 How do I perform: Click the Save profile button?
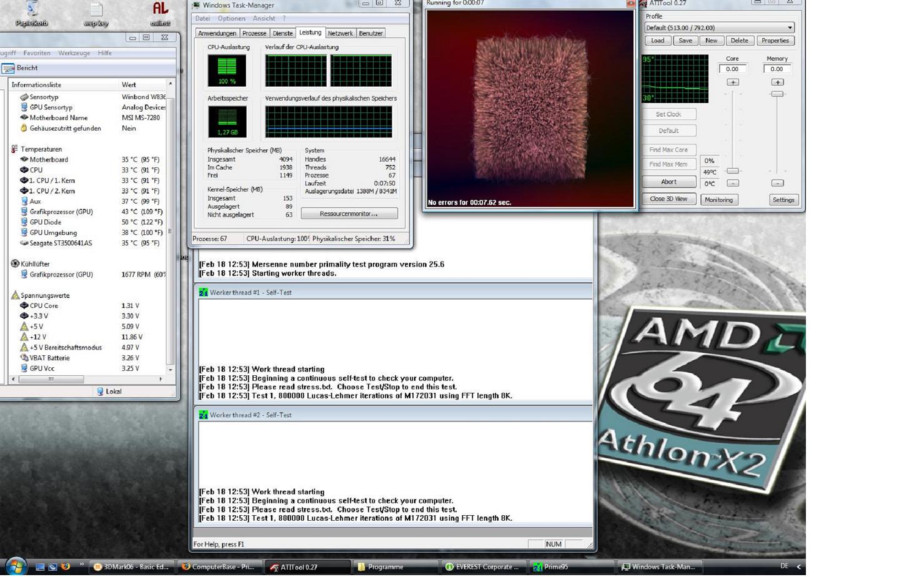685,41
